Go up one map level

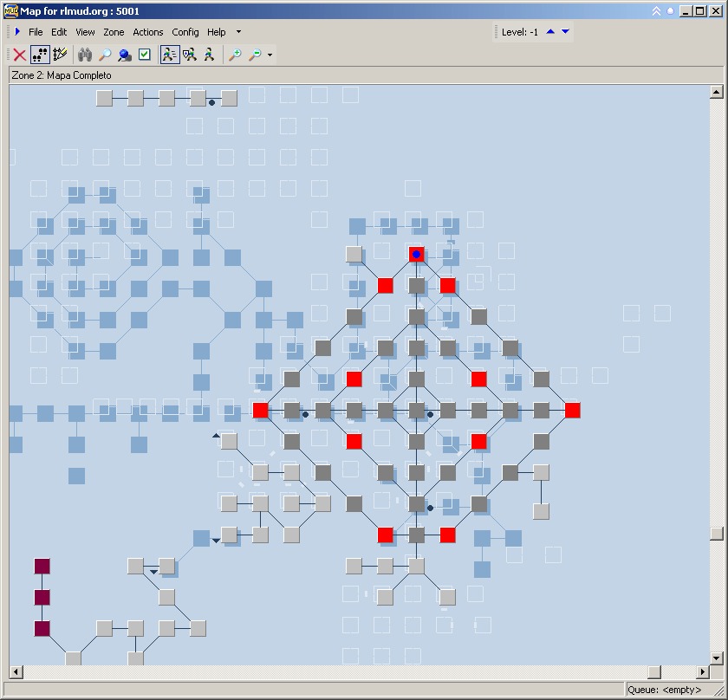550,31
